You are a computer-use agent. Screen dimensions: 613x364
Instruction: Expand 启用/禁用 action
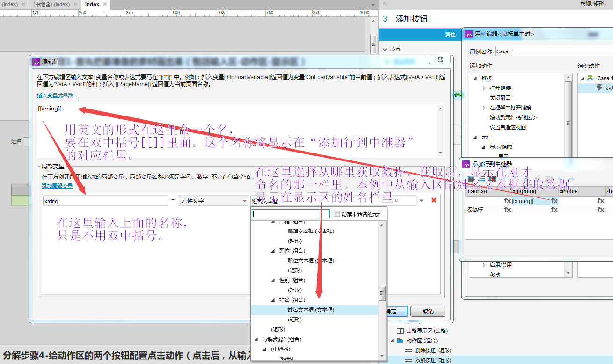point(484,265)
